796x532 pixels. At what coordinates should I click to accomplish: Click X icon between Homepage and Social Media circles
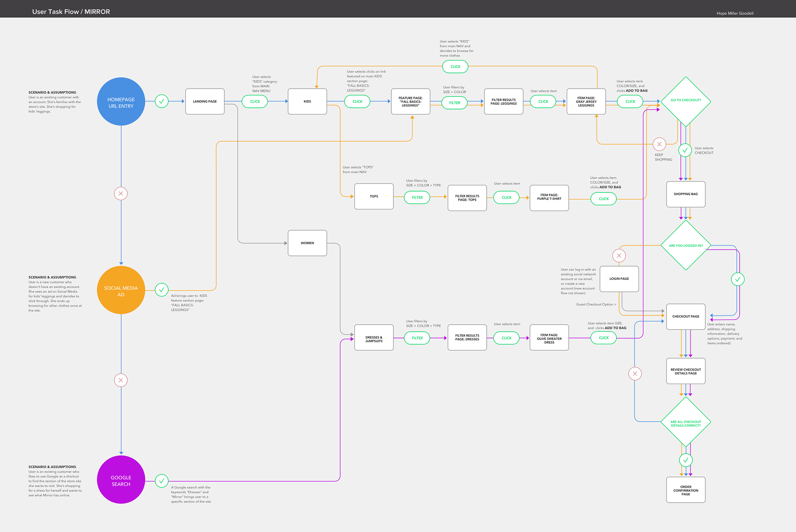[x=121, y=194]
